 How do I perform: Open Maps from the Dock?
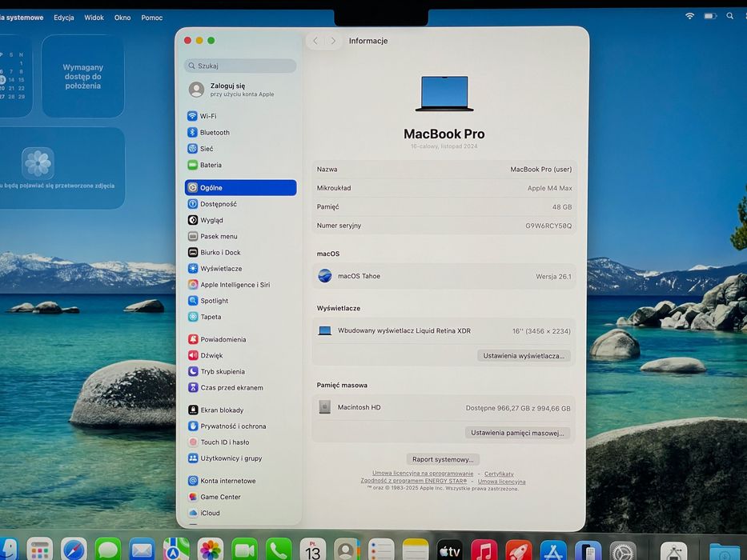point(176,551)
